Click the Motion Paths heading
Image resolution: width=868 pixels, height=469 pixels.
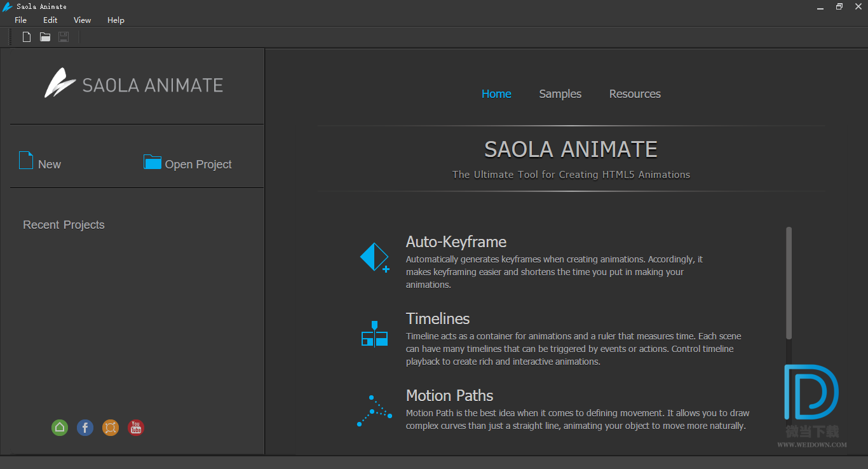click(450, 396)
